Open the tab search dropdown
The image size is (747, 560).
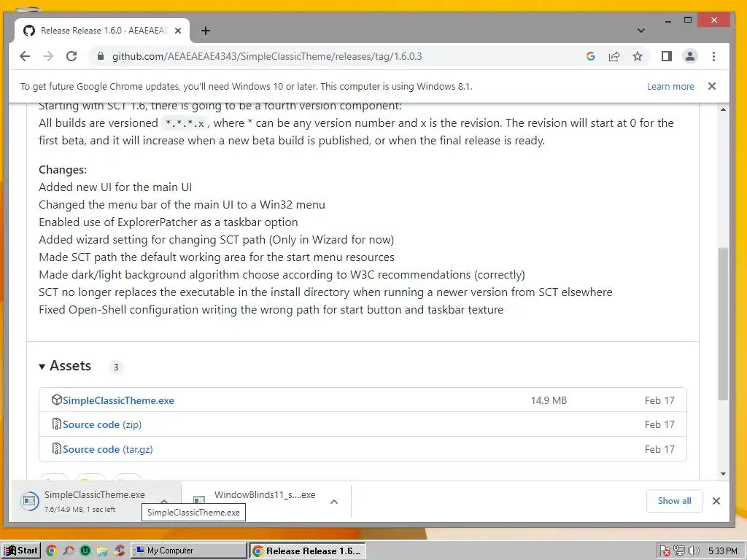(641, 31)
